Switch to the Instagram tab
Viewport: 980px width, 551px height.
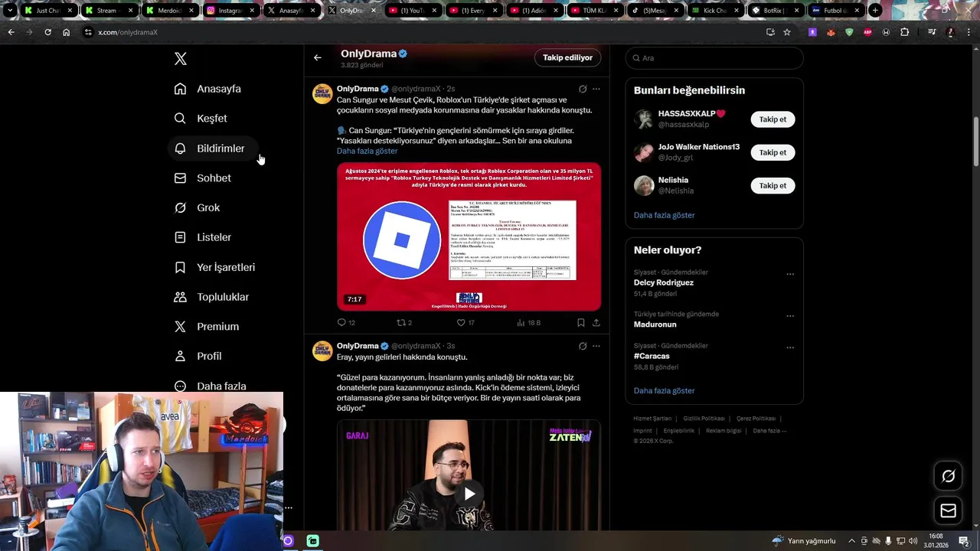tap(230, 11)
